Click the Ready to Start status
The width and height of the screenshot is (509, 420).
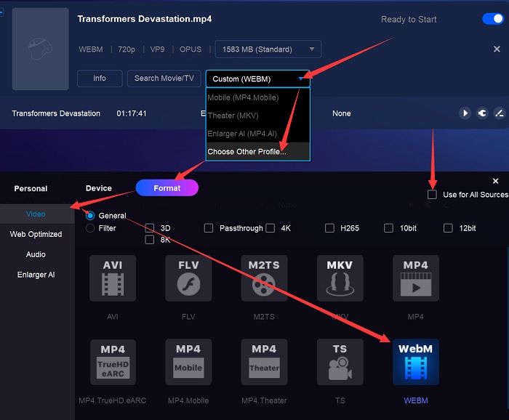(409, 20)
